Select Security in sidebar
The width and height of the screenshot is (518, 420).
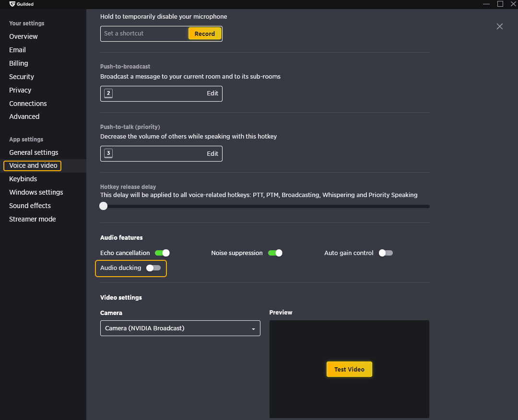click(x=22, y=77)
